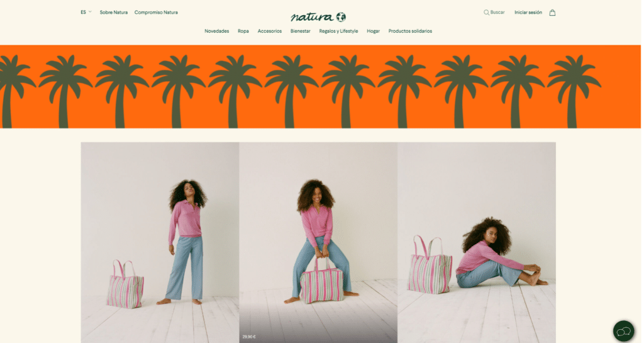Click the search magnifier icon
Image resolution: width=644 pixels, height=343 pixels.
pyautogui.click(x=486, y=13)
